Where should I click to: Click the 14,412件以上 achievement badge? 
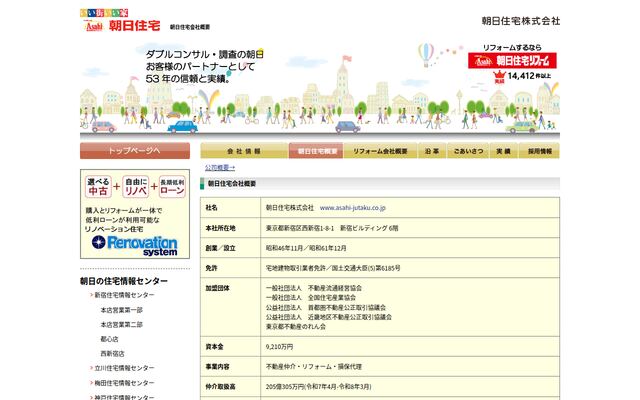[522, 76]
